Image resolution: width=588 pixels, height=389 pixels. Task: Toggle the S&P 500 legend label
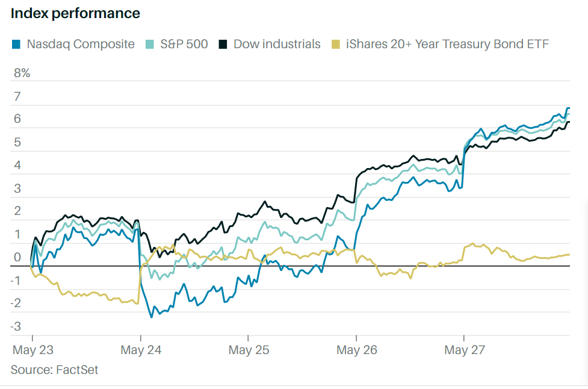[184, 44]
